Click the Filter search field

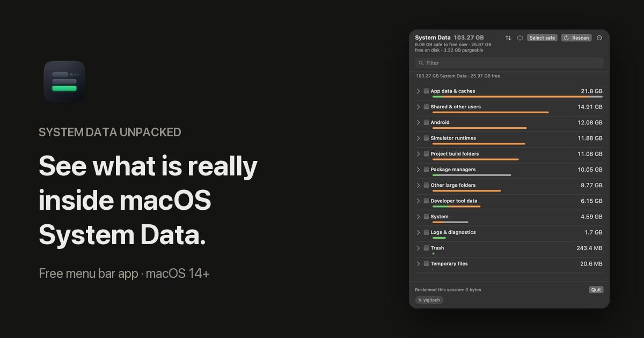[509, 63]
